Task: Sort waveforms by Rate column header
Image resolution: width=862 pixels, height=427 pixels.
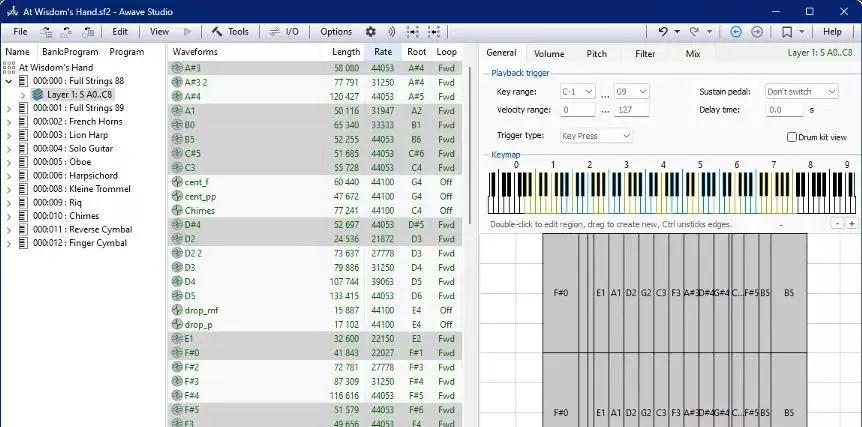Action: pyautogui.click(x=383, y=52)
